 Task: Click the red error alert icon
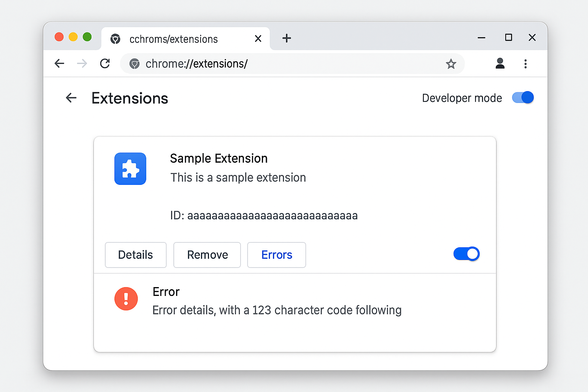[126, 299]
